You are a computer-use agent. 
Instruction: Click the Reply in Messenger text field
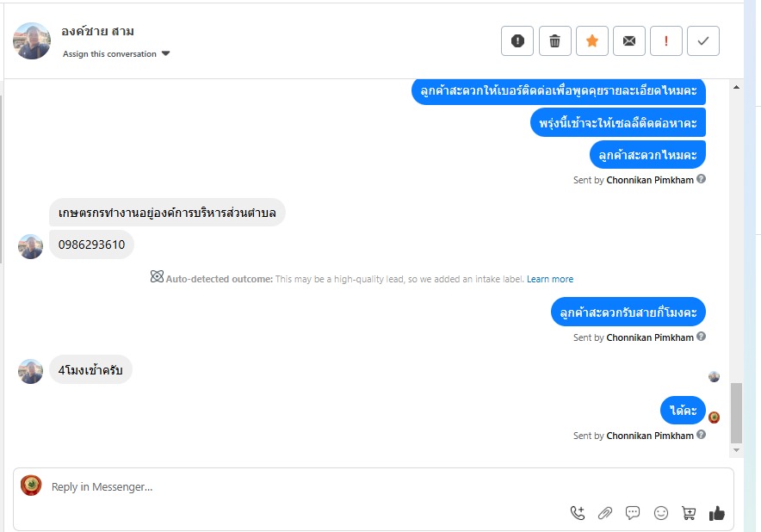tap(301, 486)
